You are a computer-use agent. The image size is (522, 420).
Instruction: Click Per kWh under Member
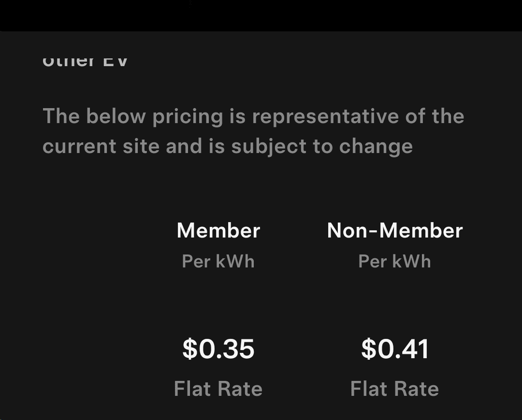click(x=218, y=262)
